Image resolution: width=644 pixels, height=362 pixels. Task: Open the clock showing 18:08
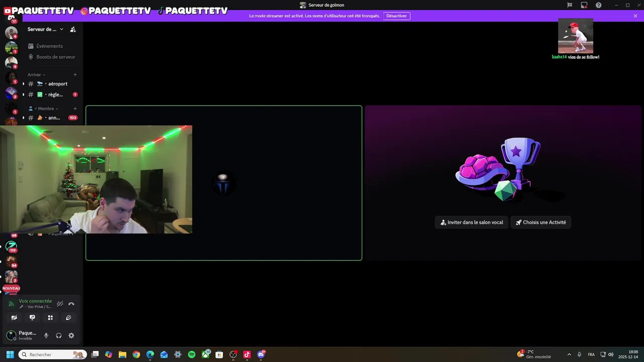coord(629,354)
